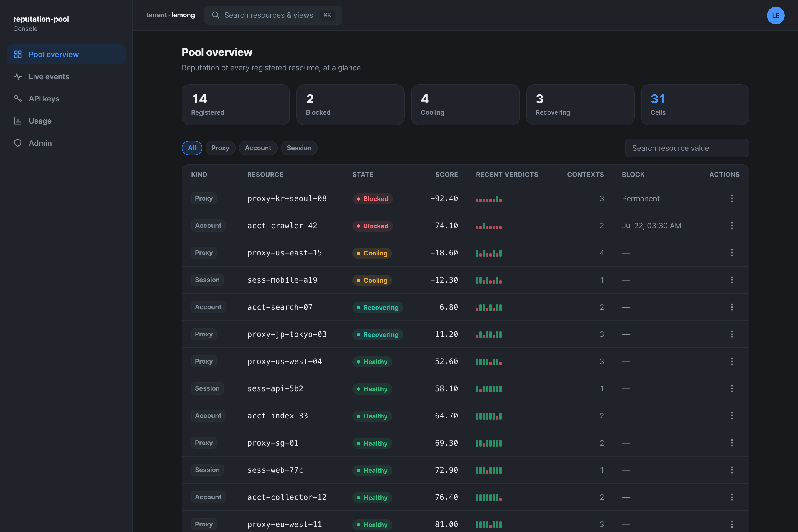The image size is (798, 532).
Task: Click block time Jul 22, 03:30 AM
Action: [x=651, y=226]
